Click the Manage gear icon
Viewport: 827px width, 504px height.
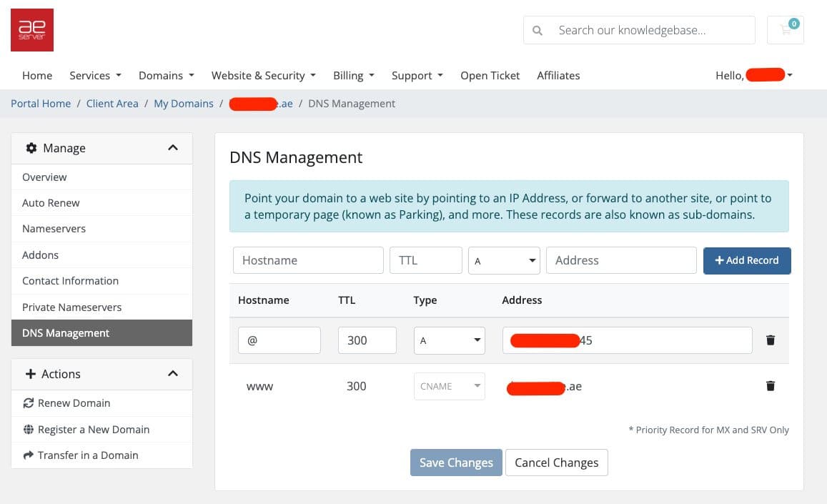31,148
